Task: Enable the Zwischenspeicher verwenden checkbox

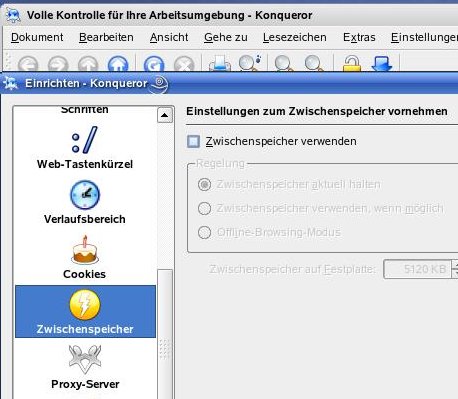Action: (x=193, y=141)
